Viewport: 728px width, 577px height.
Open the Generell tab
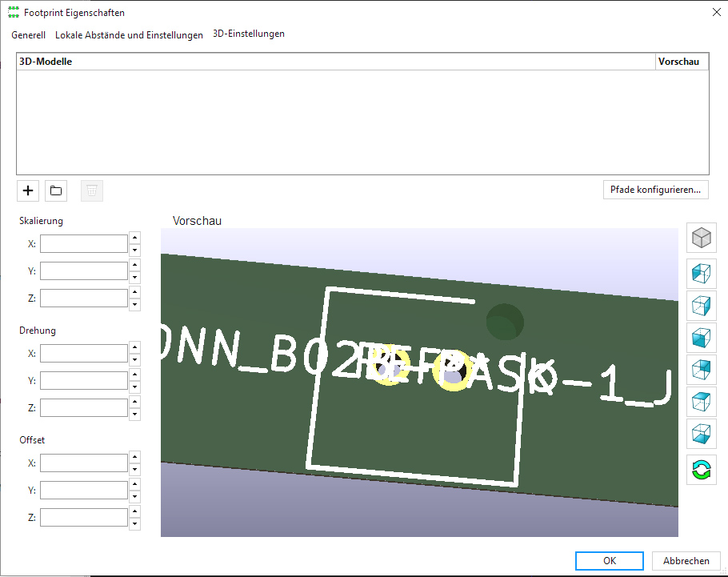pos(28,35)
